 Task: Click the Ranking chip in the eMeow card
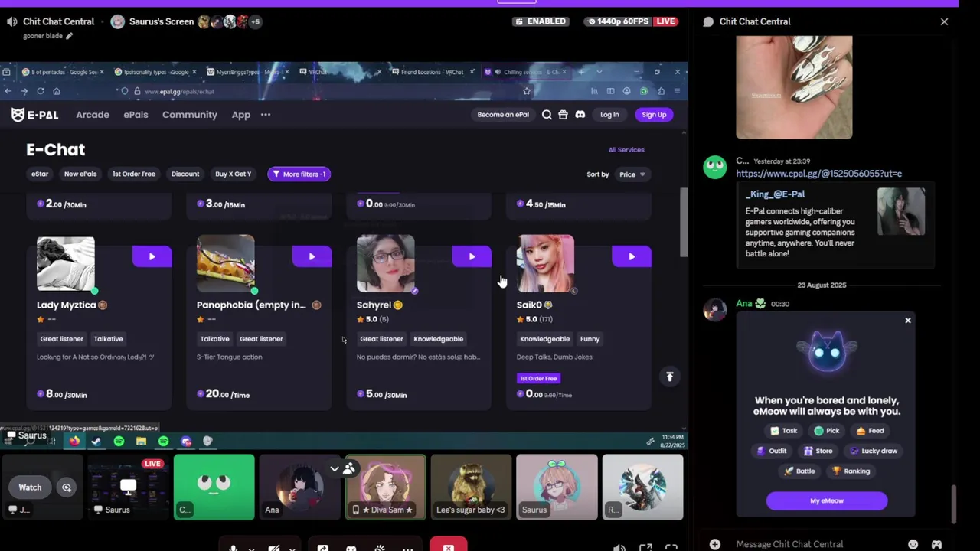coord(851,471)
